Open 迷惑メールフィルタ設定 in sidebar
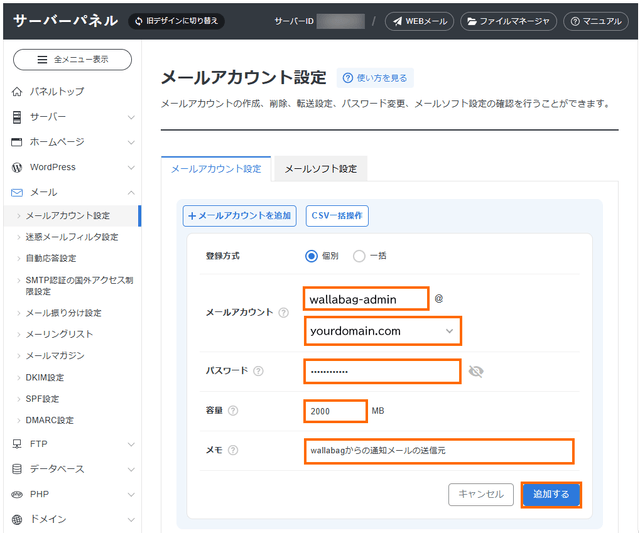 [x=72, y=237]
